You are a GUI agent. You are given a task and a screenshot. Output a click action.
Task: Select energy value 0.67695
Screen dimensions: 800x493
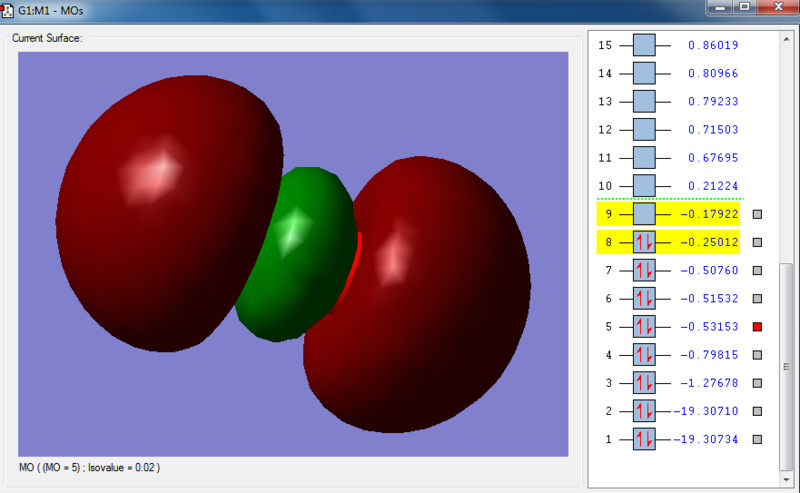[713, 158]
